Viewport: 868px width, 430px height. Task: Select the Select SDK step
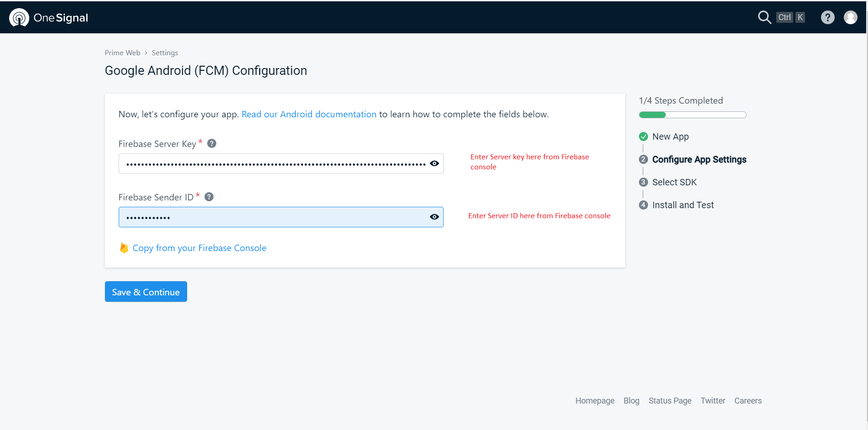[674, 182]
